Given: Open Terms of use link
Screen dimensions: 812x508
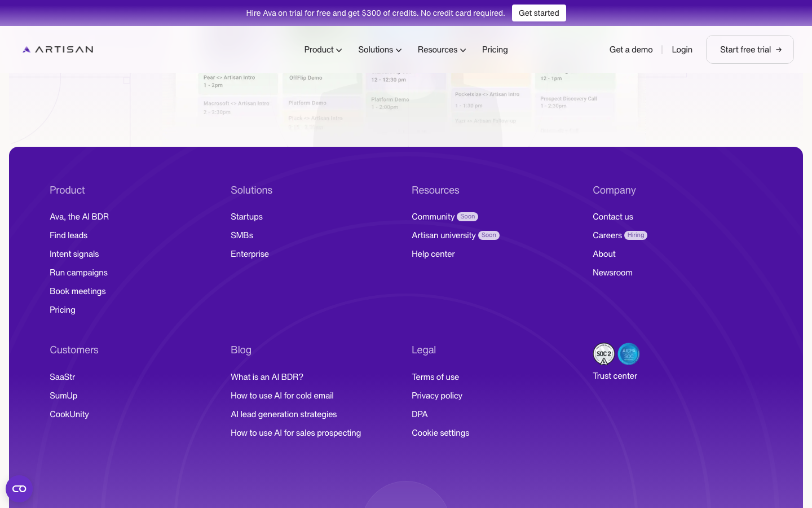Looking at the screenshot, I should point(435,377).
